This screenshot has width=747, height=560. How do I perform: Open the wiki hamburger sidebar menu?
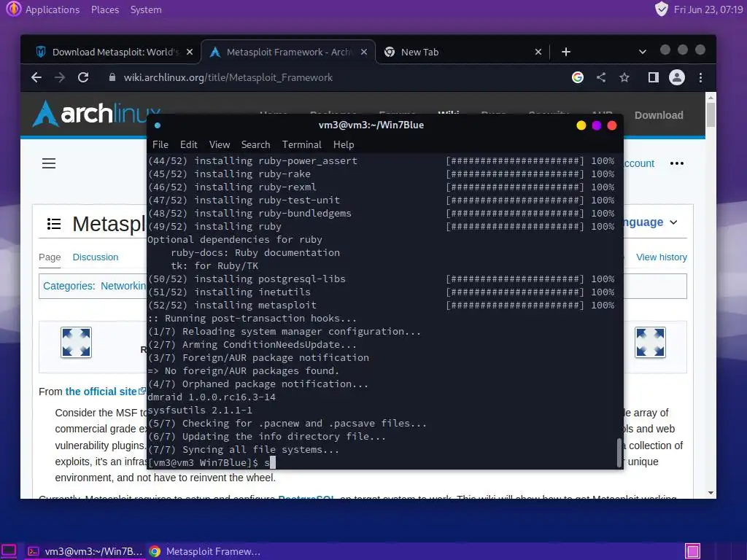tap(49, 164)
